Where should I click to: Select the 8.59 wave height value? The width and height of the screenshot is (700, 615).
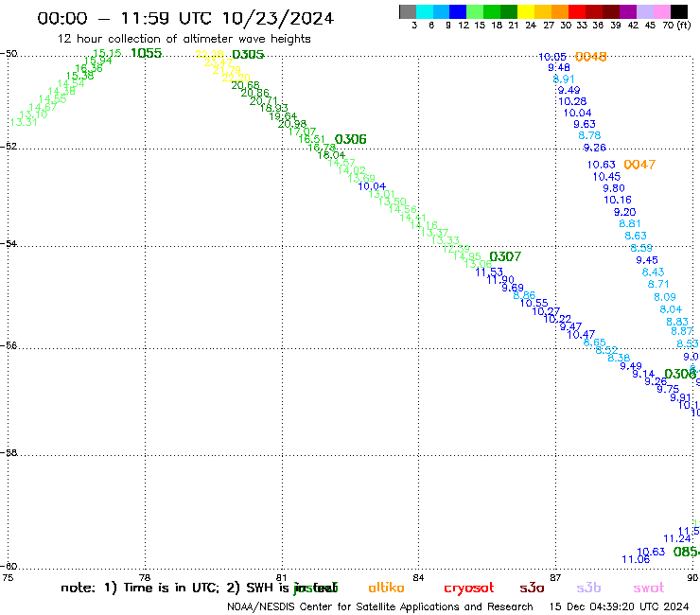click(641, 248)
